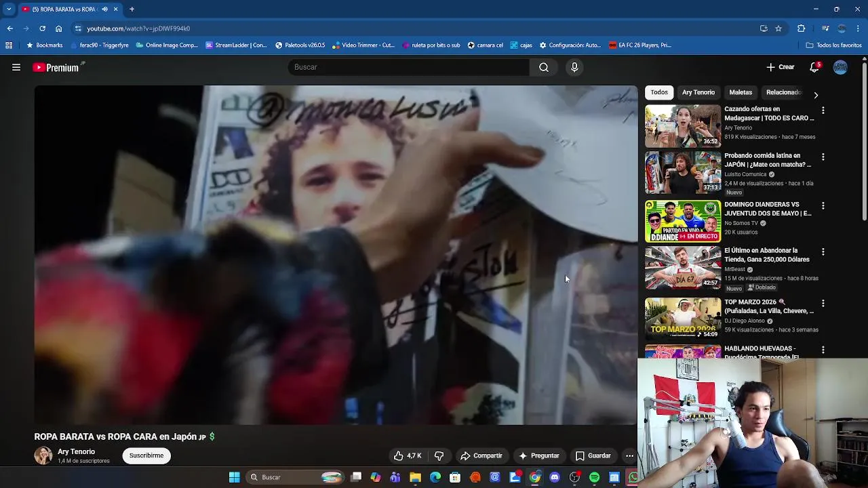Start voice search with the microphone
The image size is (868, 488).
pos(574,67)
